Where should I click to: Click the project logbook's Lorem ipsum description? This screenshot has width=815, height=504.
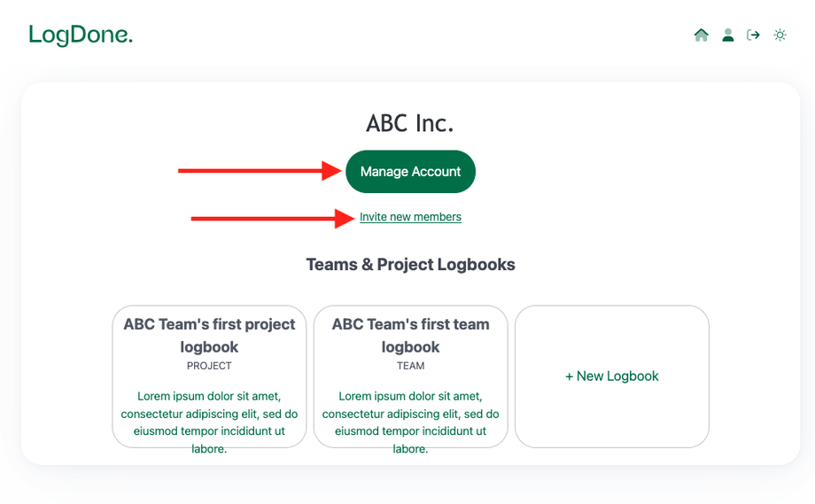pos(209,422)
